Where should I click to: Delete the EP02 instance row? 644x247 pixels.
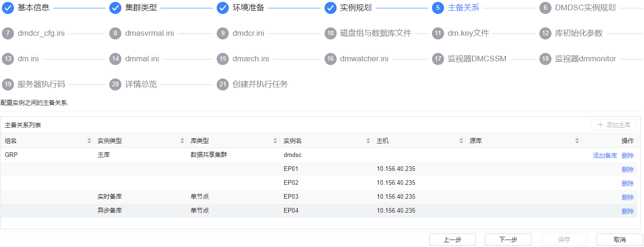628,183
